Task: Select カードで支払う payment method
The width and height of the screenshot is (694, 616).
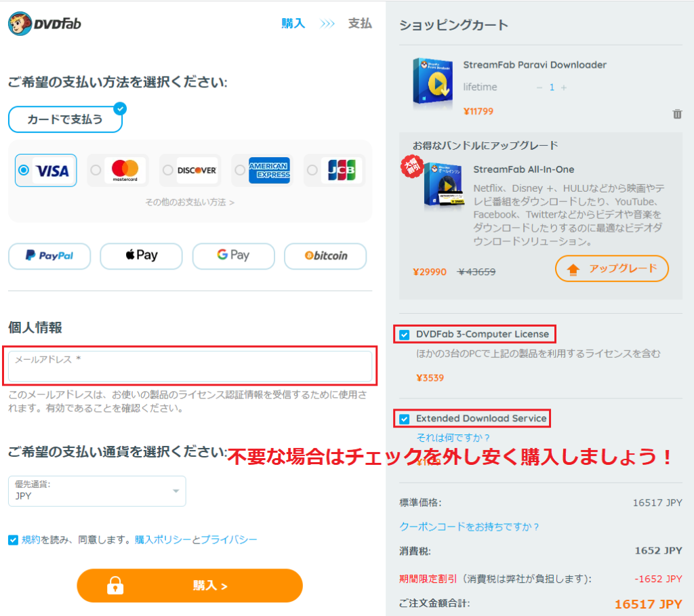Action: 66,119
